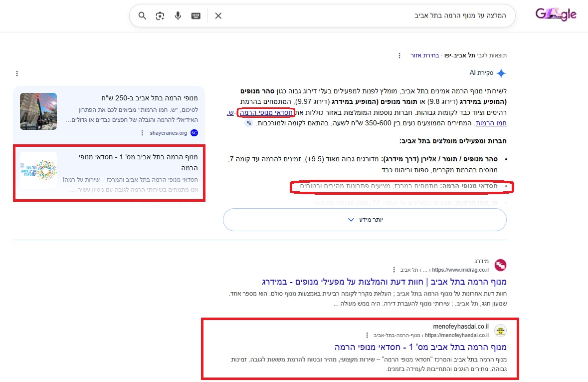Open three-dot menu above the source cards
The height and width of the screenshot is (382, 588).
click(17, 73)
